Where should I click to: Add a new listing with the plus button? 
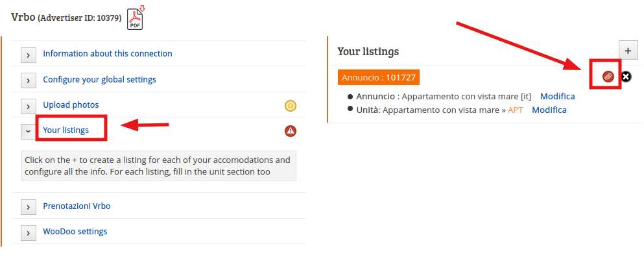(x=628, y=51)
